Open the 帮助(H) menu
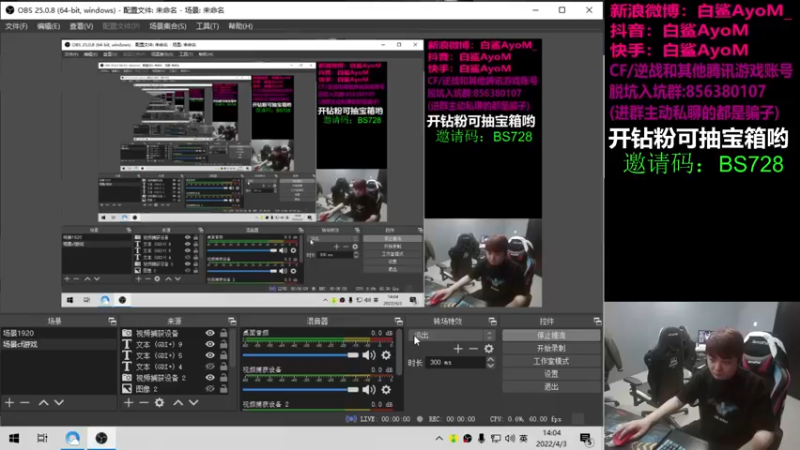The image size is (800, 450). [240, 26]
